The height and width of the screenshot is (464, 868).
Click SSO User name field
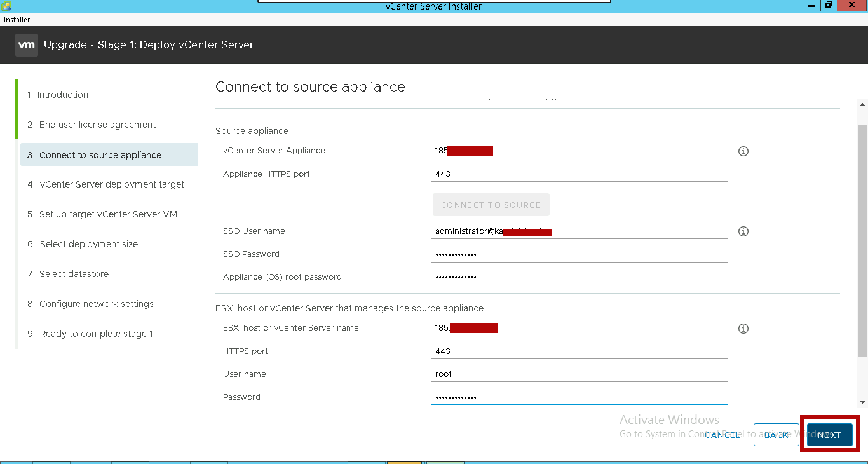tap(580, 231)
